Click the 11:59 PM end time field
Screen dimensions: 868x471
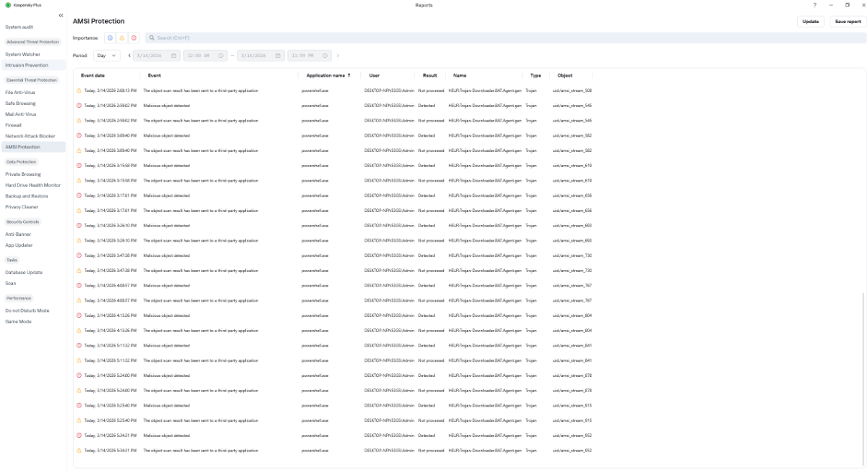[310, 56]
